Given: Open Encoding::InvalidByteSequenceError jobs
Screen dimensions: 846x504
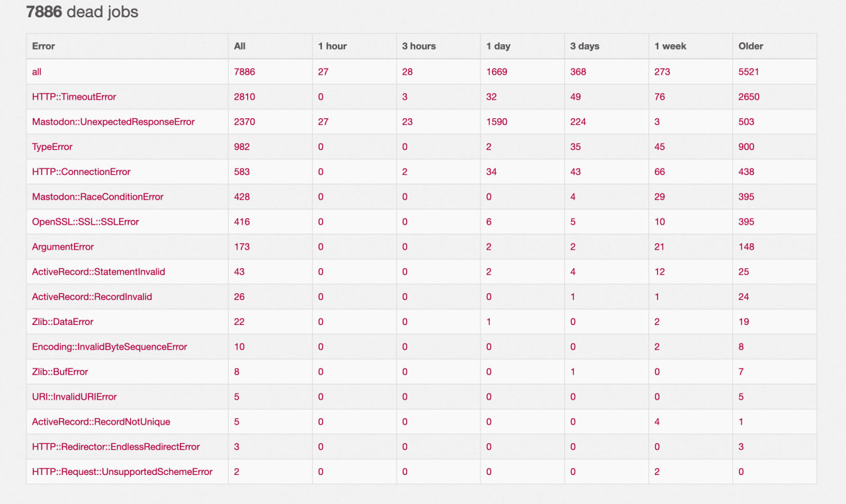Looking at the screenshot, I should [110, 347].
